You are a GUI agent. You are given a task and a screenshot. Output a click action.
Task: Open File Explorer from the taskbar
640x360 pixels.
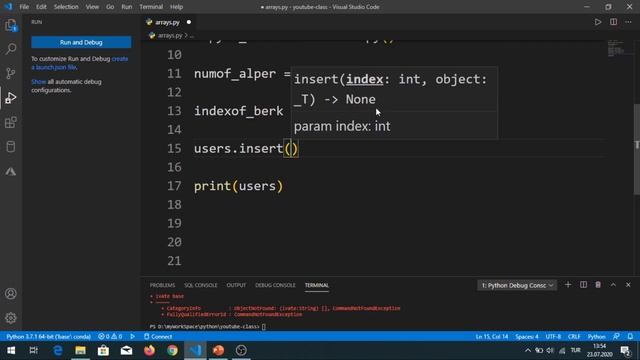coord(80,351)
